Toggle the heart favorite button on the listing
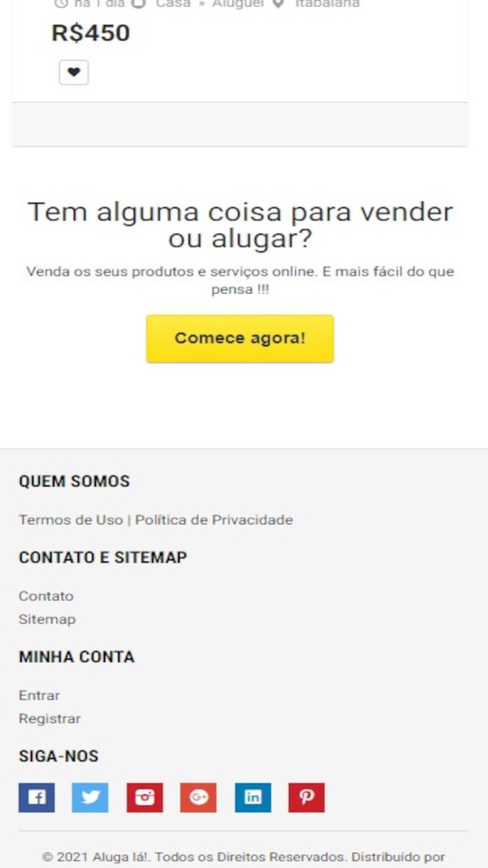The width and height of the screenshot is (488, 868). (x=73, y=72)
